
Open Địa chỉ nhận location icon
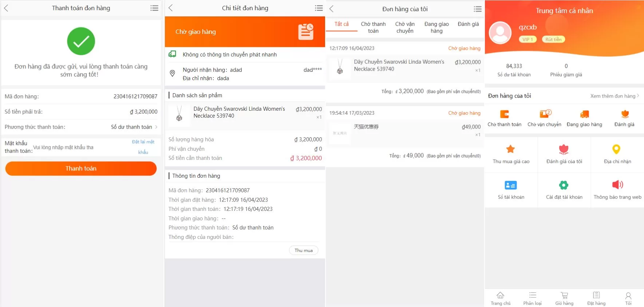click(616, 149)
